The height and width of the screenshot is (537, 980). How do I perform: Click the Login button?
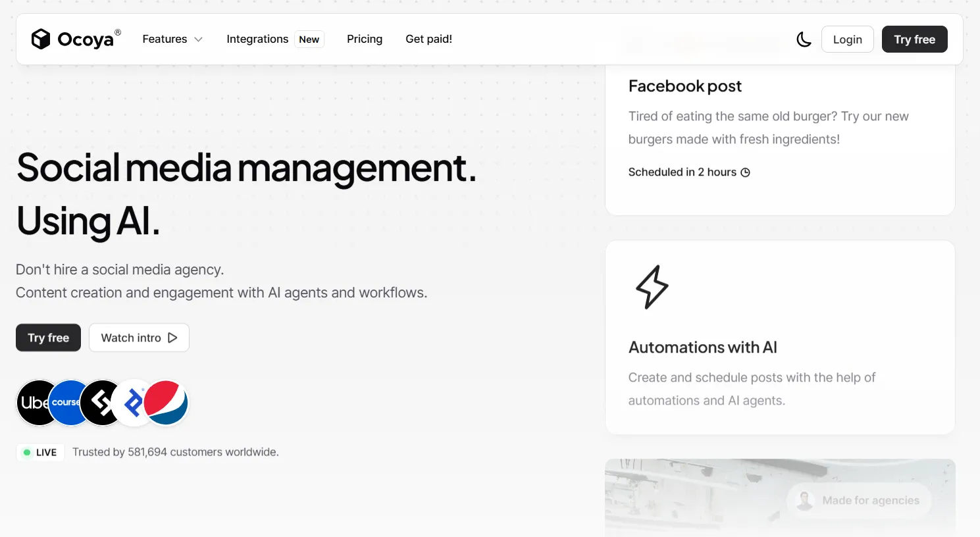pyautogui.click(x=847, y=39)
